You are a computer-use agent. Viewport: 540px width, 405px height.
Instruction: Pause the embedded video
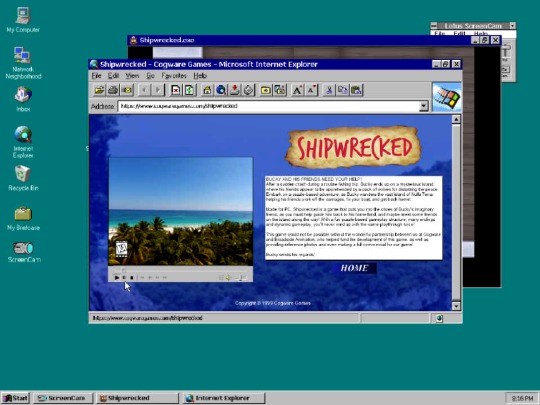(x=124, y=277)
